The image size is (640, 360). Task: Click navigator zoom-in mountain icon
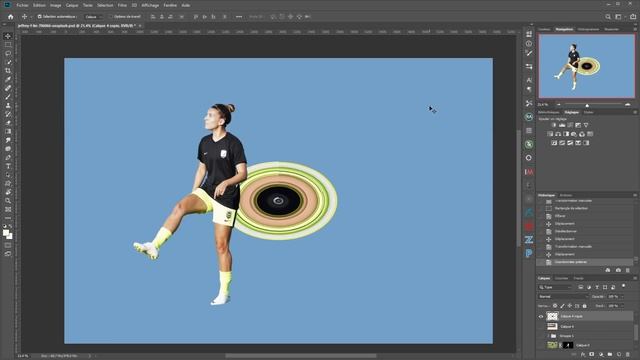point(628,105)
